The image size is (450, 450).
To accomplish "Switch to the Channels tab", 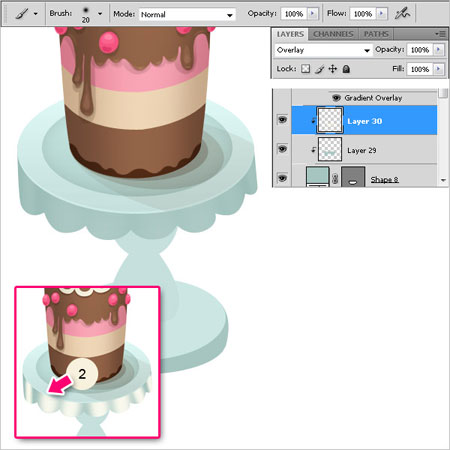I will pos(333,34).
